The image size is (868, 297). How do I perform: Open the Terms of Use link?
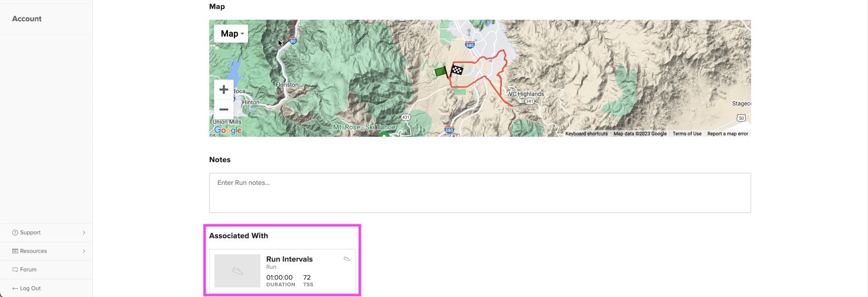pyautogui.click(x=687, y=134)
